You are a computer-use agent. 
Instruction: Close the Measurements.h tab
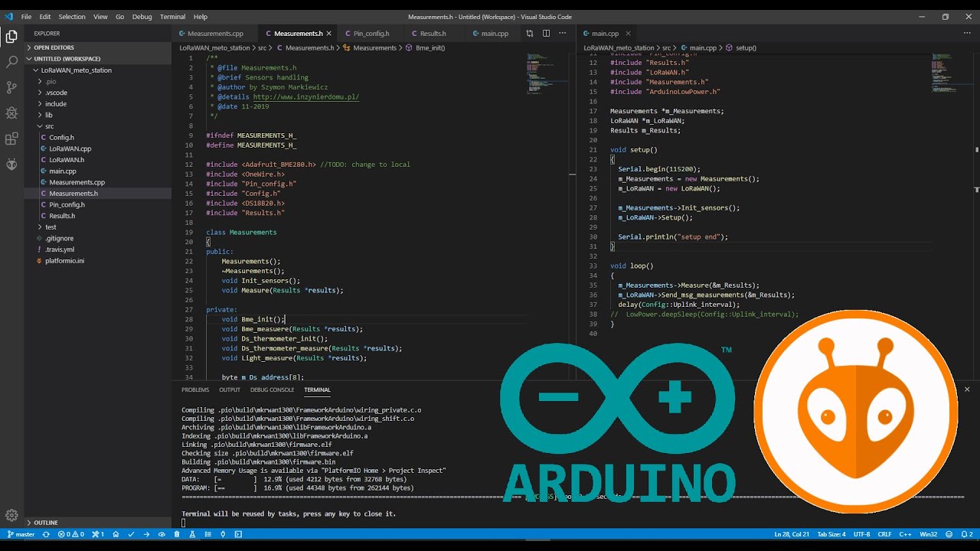tap(329, 33)
